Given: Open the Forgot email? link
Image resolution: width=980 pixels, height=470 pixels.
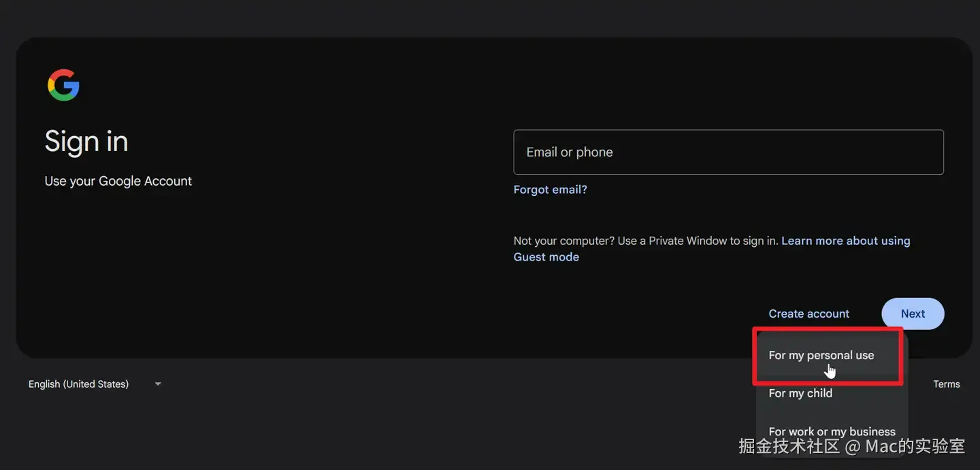Looking at the screenshot, I should [550, 190].
